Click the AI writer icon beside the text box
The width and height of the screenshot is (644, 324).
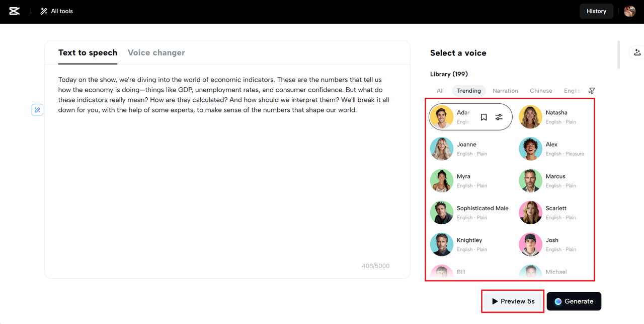coord(37,110)
